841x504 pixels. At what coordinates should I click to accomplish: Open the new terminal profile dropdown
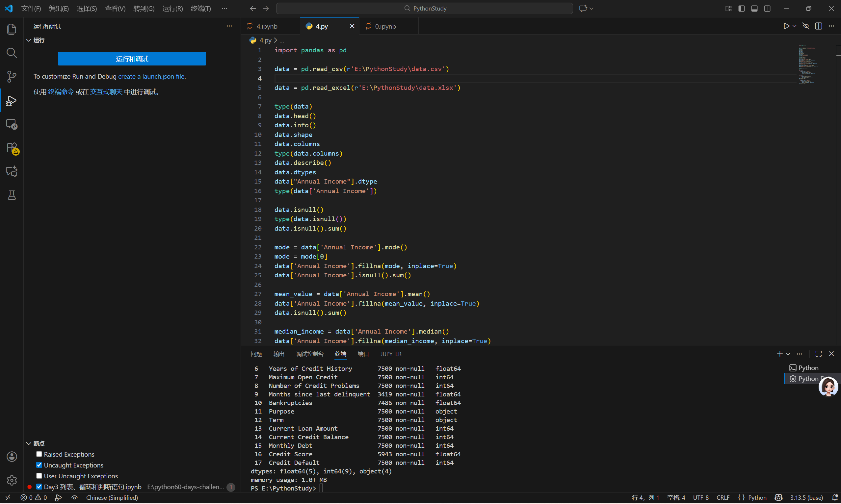click(x=789, y=354)
